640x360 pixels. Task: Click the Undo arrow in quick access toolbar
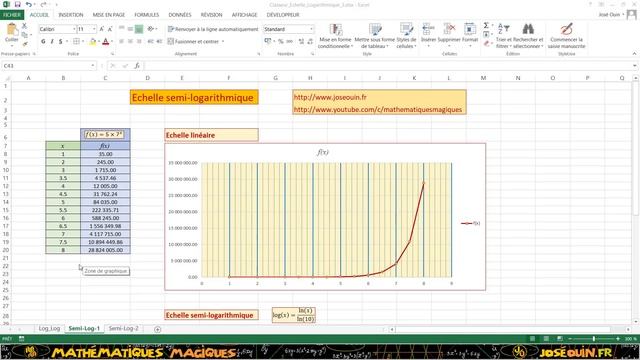pyautogui.click(x=29, y=4)
